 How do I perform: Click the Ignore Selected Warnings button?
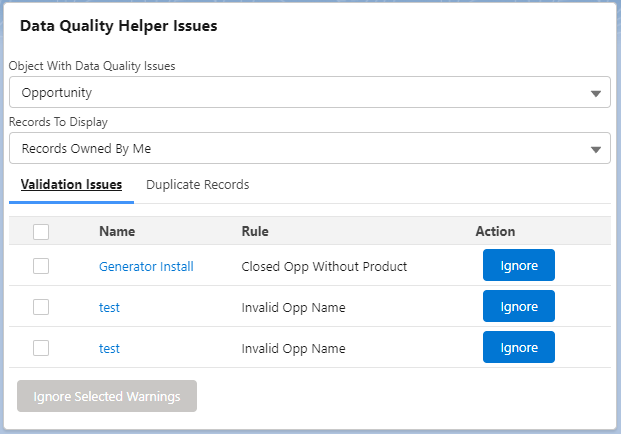pyautogui.click(x=107, y=396)
